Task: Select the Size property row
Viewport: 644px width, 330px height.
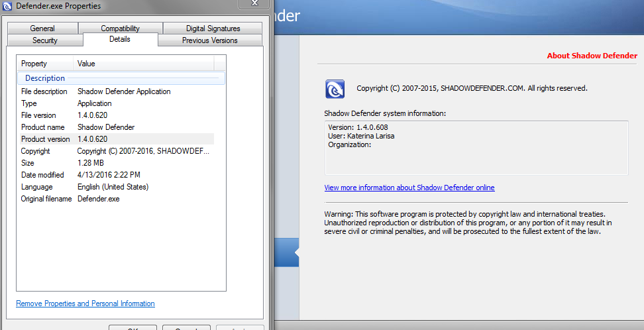Action: coord(116,163)
